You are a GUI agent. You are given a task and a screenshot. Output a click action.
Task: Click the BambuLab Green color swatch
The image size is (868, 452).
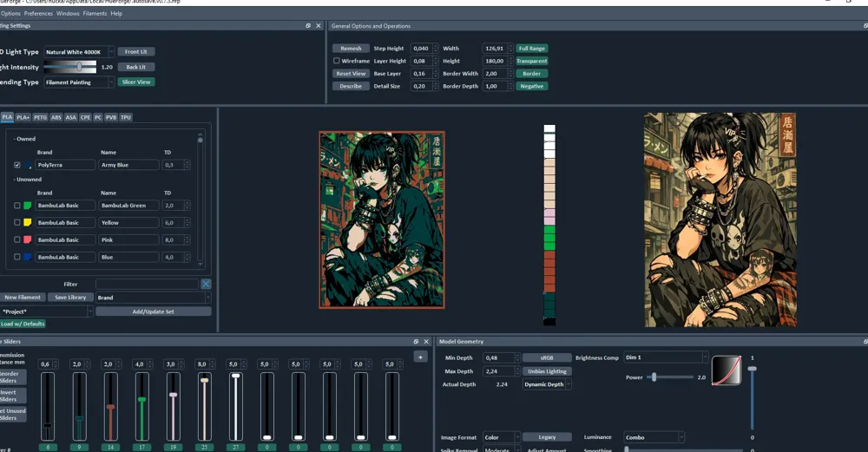(x=27, y=206)
